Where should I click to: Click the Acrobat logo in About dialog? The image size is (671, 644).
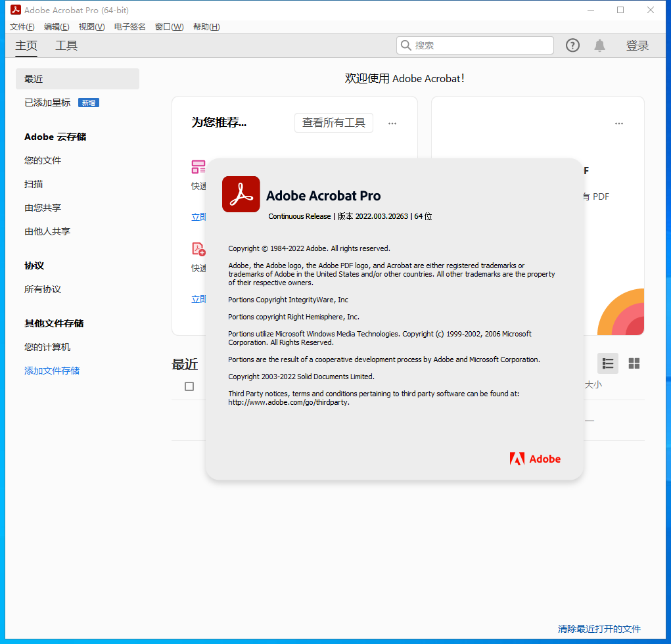click(241, 195)
